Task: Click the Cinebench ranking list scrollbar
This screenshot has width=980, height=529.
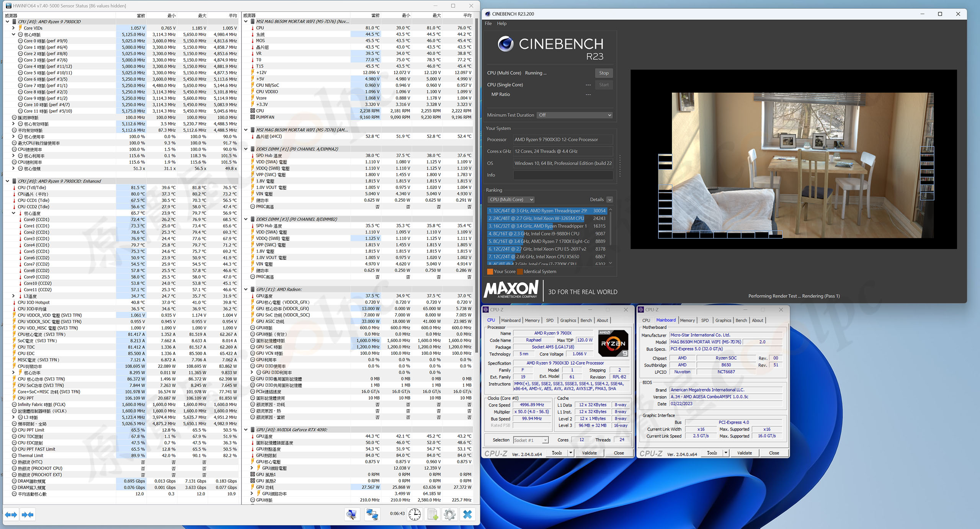Action: (x=611, y=236)
